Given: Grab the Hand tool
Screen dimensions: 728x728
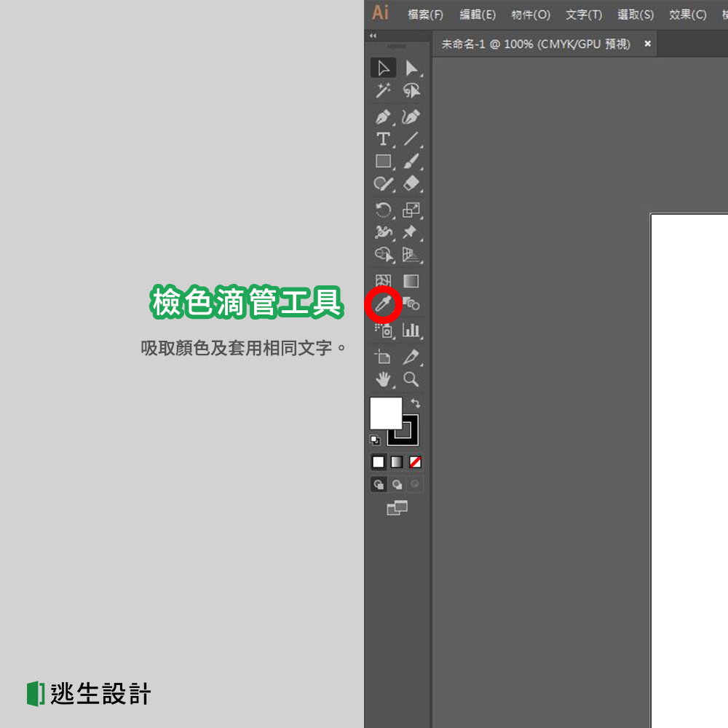Looking at the screenshot, I should 384,379.
